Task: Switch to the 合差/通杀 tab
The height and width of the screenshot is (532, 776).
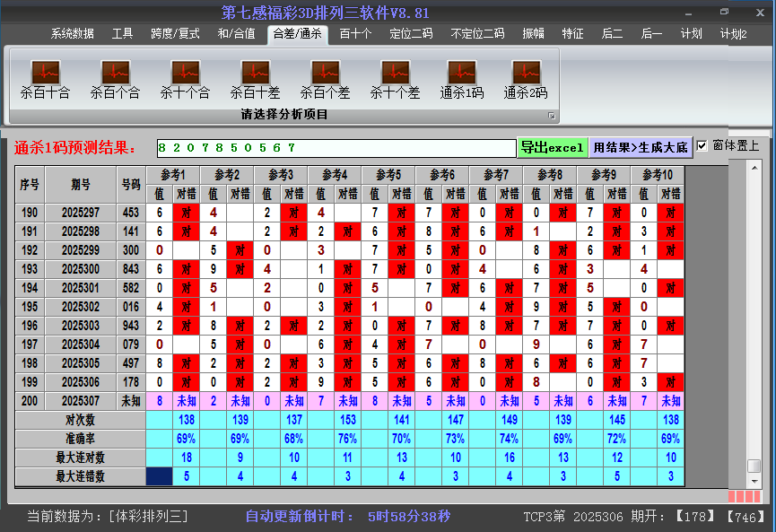Action: (x=297, y=34)
